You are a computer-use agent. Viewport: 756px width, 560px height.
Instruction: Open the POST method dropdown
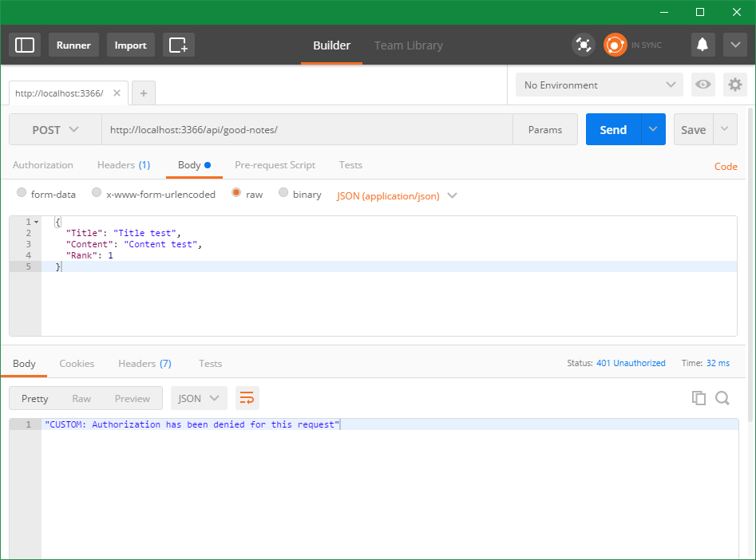(x=55, y=130)
